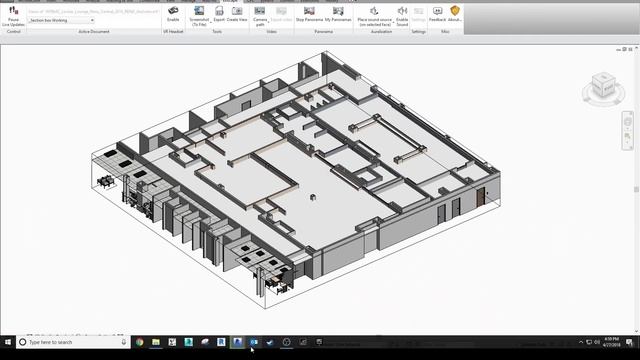
Task: Open Enscape Settings
Action: click(x=418, y=13)
